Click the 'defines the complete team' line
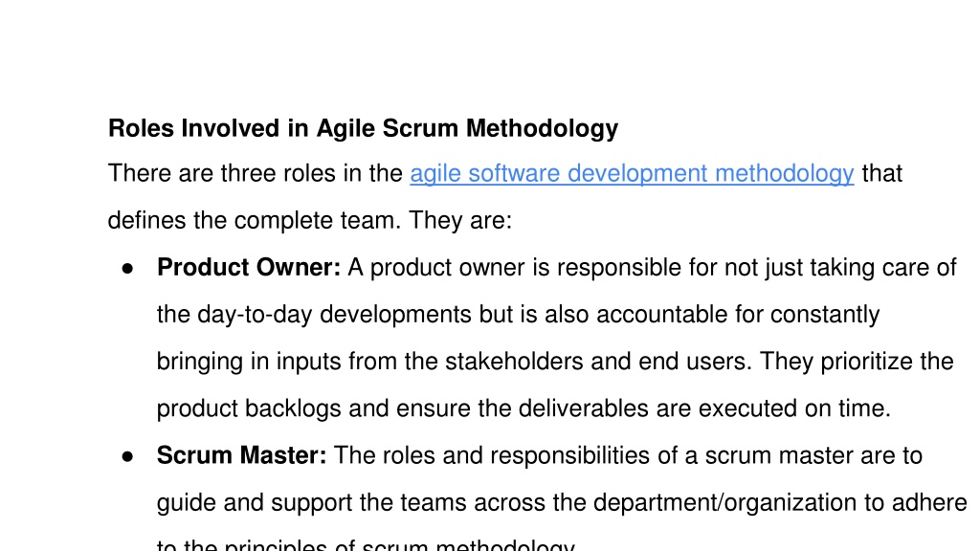Viewport: 980px width, 551px height. [310, 221]
